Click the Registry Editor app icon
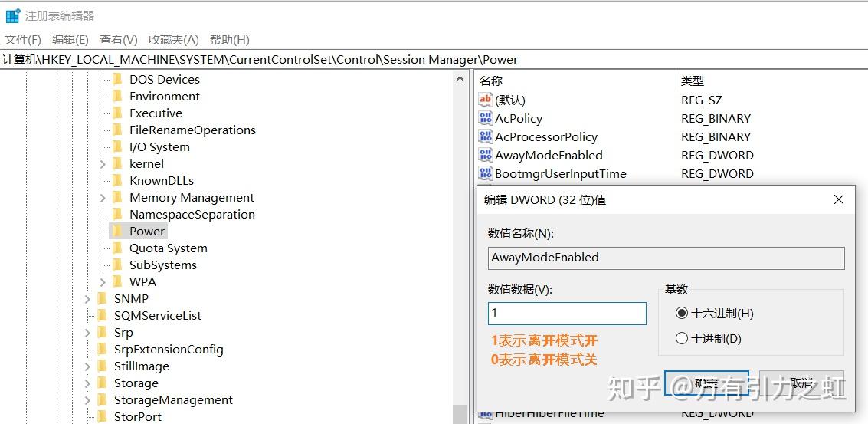This screenshot has width=868, height=424. click(x=12, y=15)
